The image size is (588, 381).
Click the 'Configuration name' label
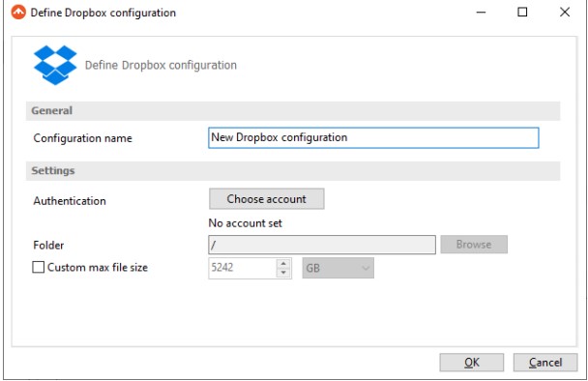click(x=83, y=138)
